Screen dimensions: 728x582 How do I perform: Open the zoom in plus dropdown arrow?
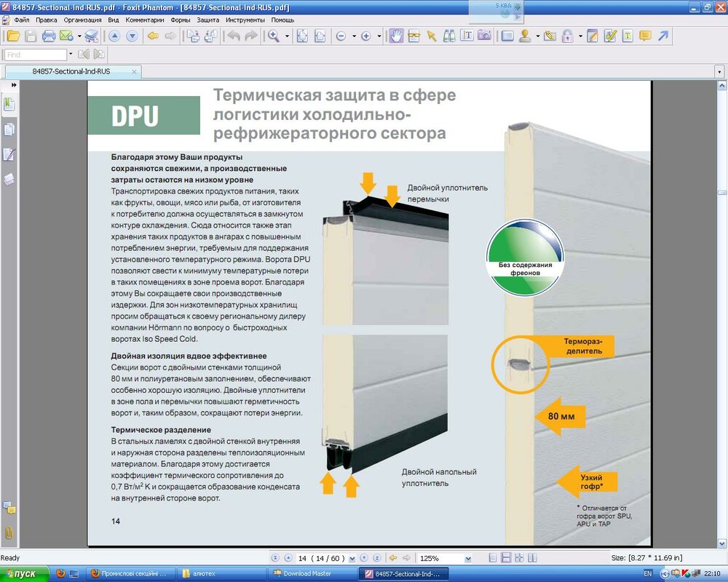coord(379,36)
